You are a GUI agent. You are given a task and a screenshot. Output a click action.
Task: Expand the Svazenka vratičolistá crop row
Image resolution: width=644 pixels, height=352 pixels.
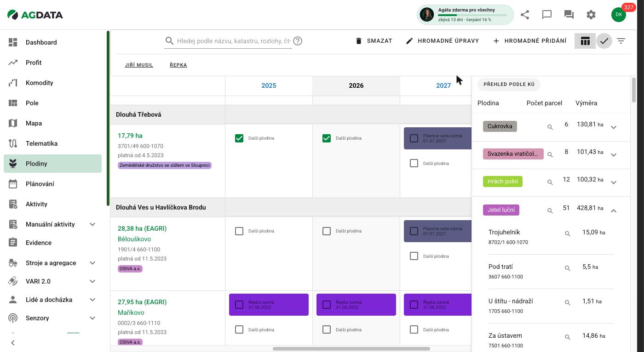pyautogui.click(x=614, y=155)
